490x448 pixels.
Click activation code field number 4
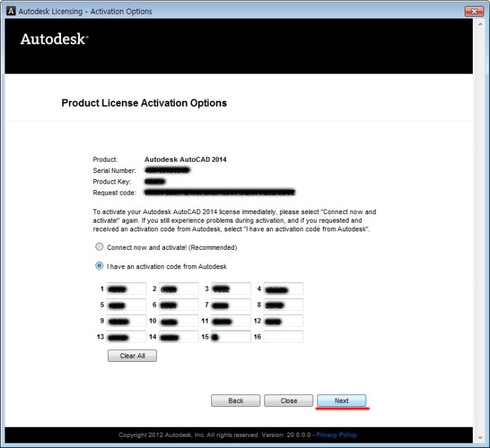pos(283,289)
